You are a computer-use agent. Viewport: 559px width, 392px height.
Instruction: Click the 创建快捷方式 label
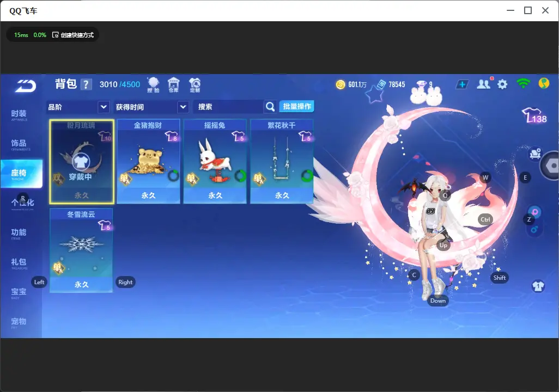point(77,35)
